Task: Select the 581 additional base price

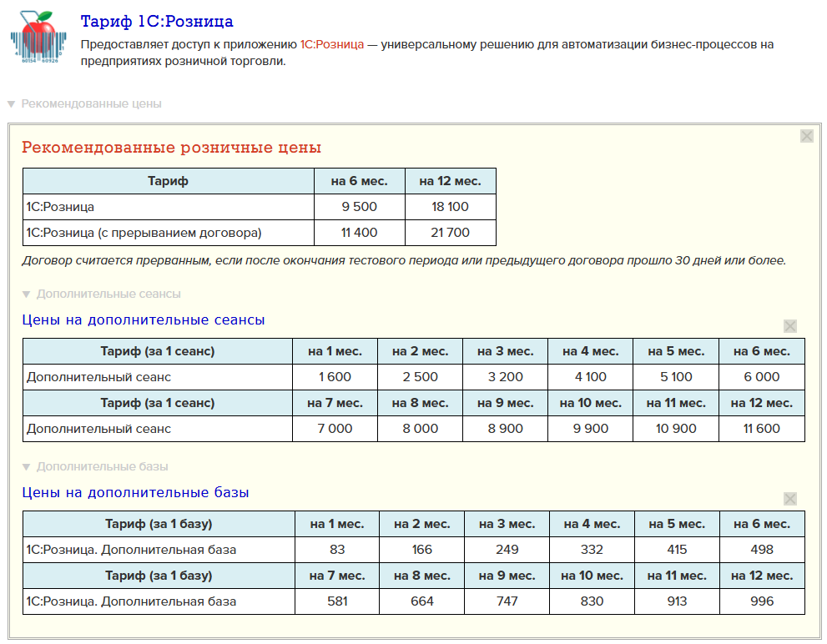Action: tap(337, 601)
